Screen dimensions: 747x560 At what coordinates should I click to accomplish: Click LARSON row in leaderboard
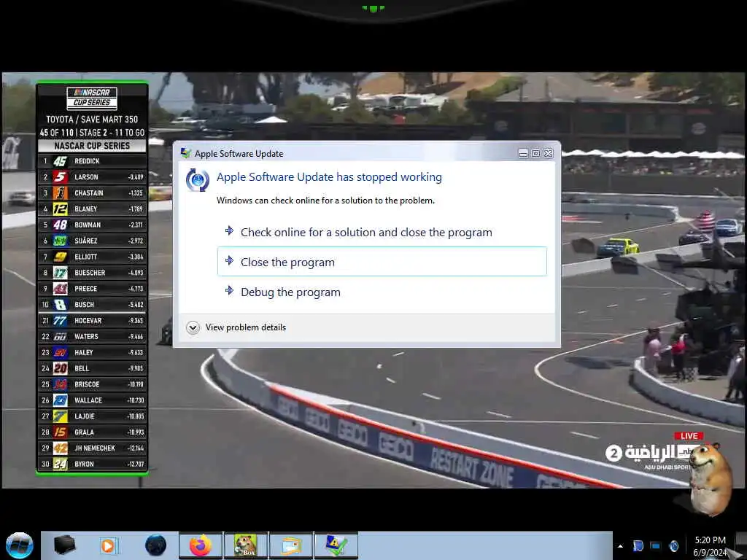[92, 176]
